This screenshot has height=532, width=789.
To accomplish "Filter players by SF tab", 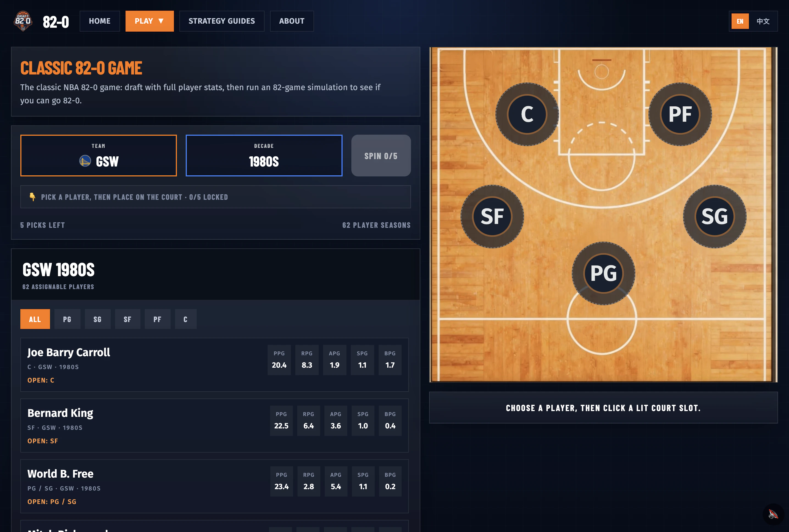I will pyautogui.click(x=127, y=319).
